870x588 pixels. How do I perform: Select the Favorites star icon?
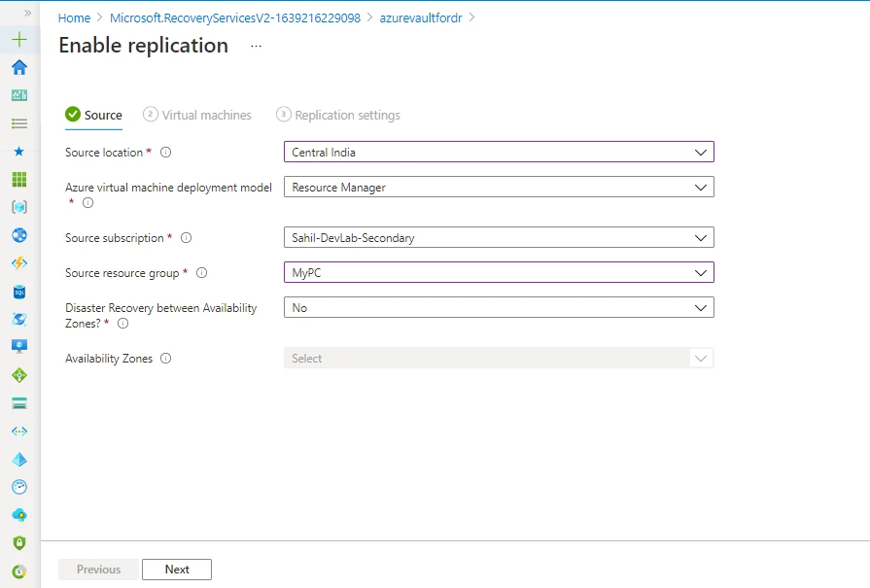pos(18,151)
